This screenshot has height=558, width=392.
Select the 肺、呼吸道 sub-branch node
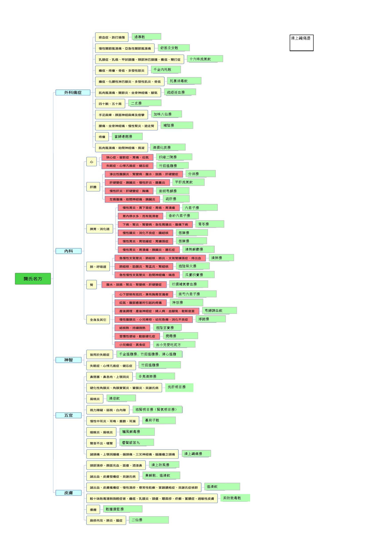(x=98, y=267)
